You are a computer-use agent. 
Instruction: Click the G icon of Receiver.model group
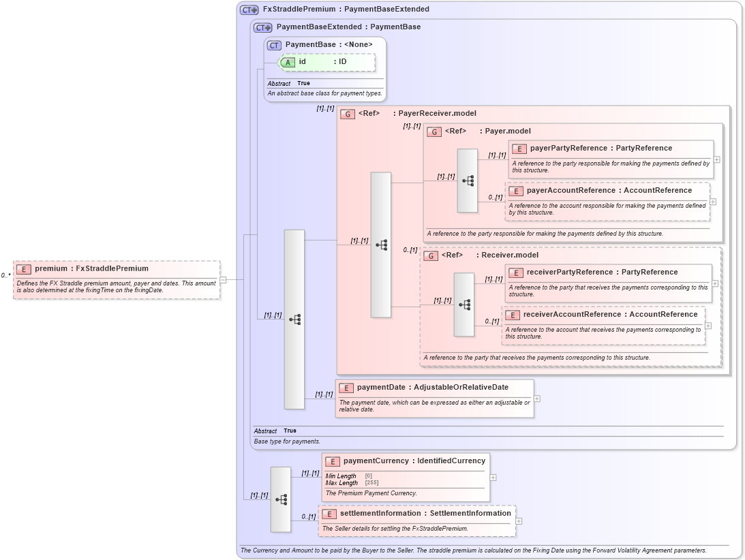(431, 255)
